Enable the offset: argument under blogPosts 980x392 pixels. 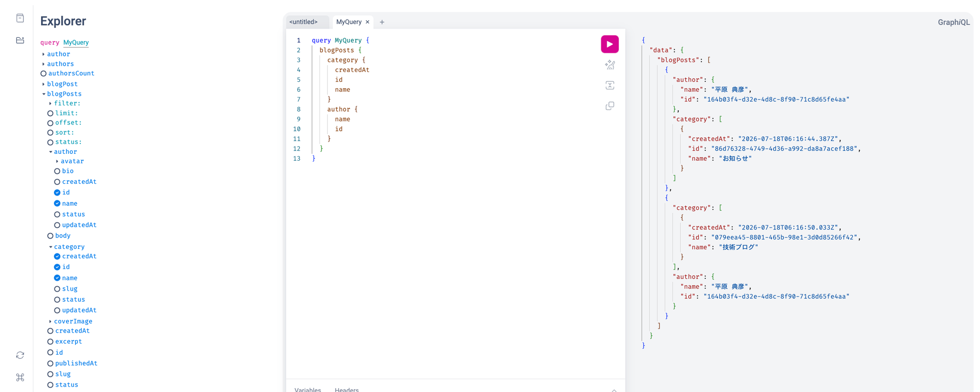click(50, 123)
